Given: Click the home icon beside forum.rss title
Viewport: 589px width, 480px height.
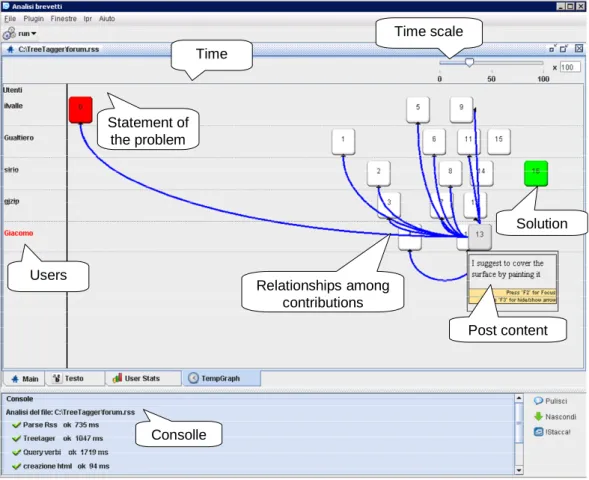Looking at the screenshot, I should tap(11, 49).
